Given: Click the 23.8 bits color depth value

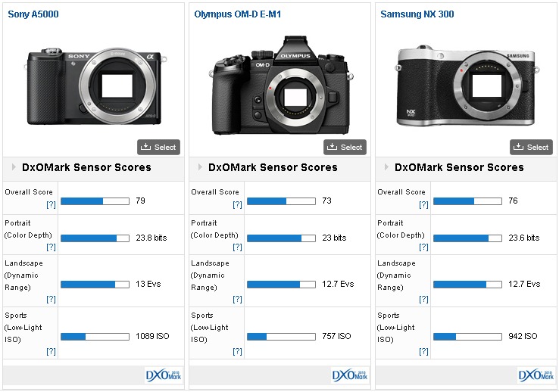Looking at the screenshot, I should 151,238.
